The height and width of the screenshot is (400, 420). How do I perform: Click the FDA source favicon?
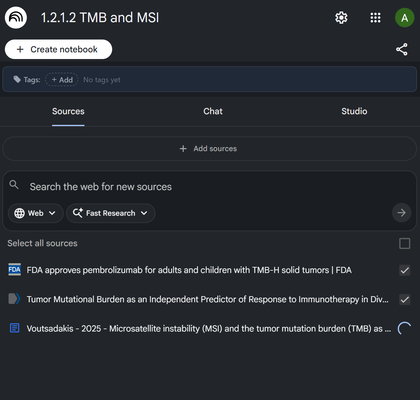click(14, 270)
